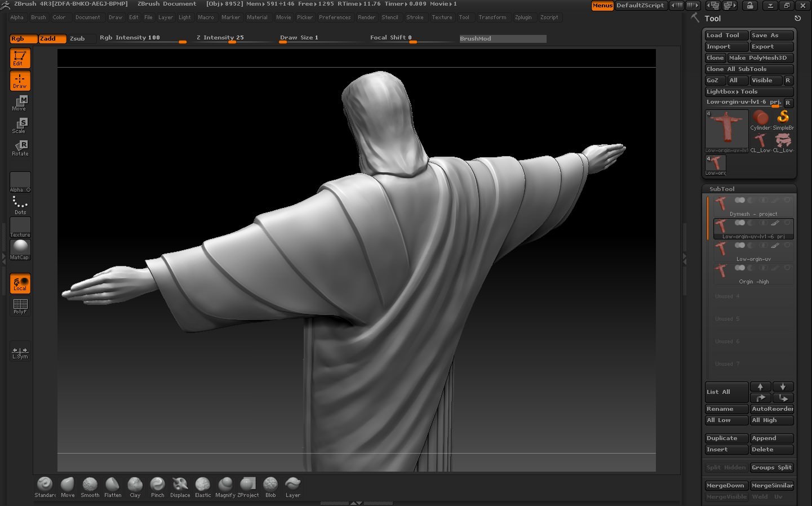Toggle visibility of Orgin -high subtool

coord(739,268)
